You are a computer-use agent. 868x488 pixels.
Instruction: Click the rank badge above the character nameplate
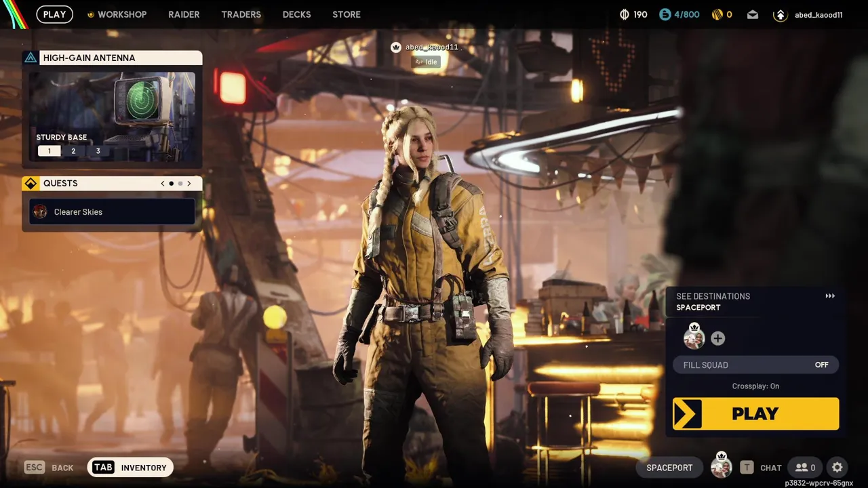[396, 47]
